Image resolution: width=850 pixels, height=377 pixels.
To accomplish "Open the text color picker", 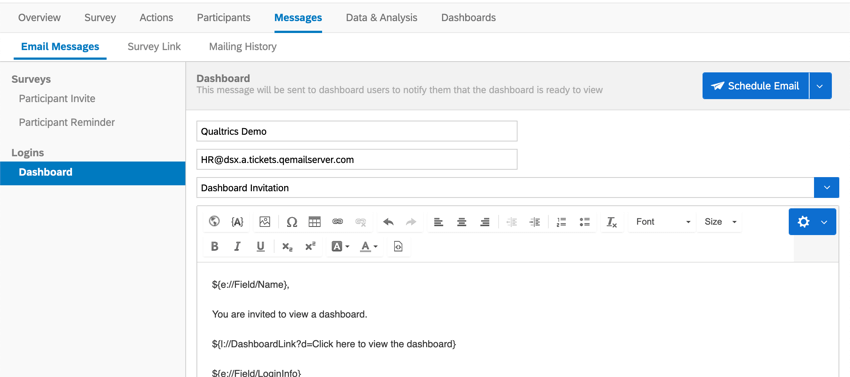I will [369, 246].
